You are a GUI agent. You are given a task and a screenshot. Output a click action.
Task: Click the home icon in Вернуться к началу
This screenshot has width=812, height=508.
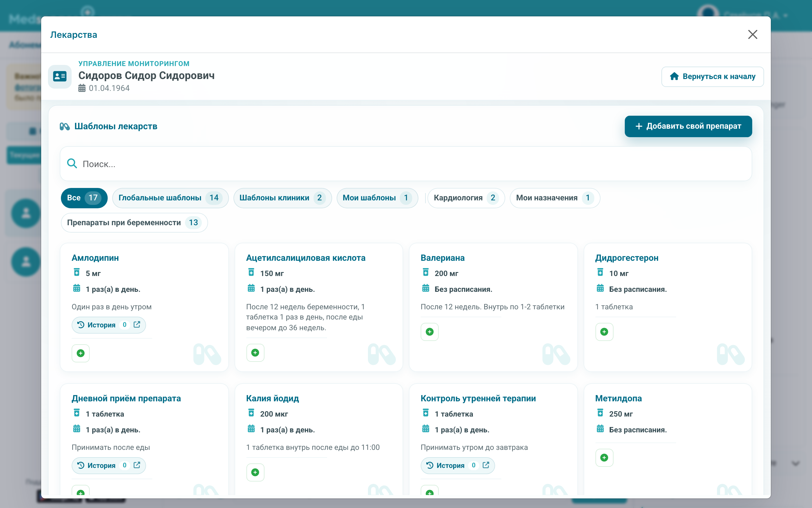pos(674,76)
